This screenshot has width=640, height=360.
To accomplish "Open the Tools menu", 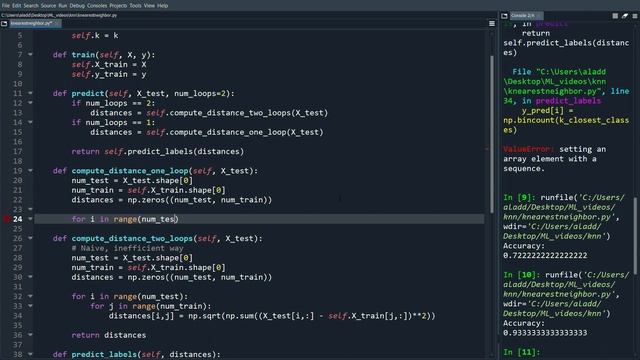I will [x=135, y=6].
